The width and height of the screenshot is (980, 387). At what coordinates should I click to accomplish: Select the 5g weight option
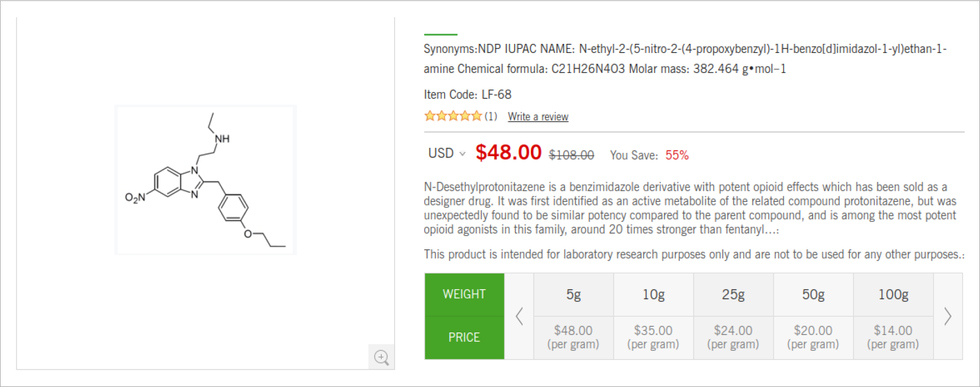pyautogui.click(x=573, y=295)
